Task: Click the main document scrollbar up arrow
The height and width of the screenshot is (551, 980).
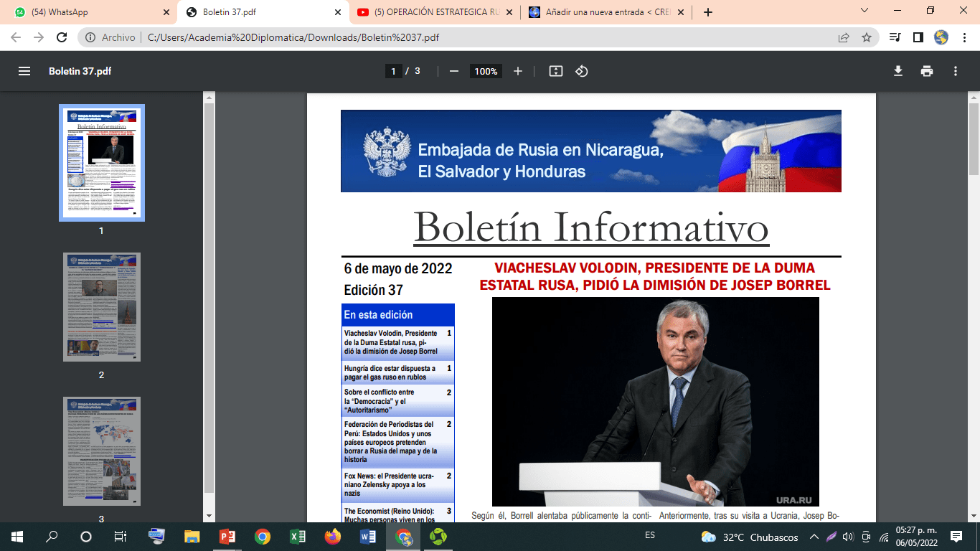Action: pyautogui.click(x=974, y=97)
